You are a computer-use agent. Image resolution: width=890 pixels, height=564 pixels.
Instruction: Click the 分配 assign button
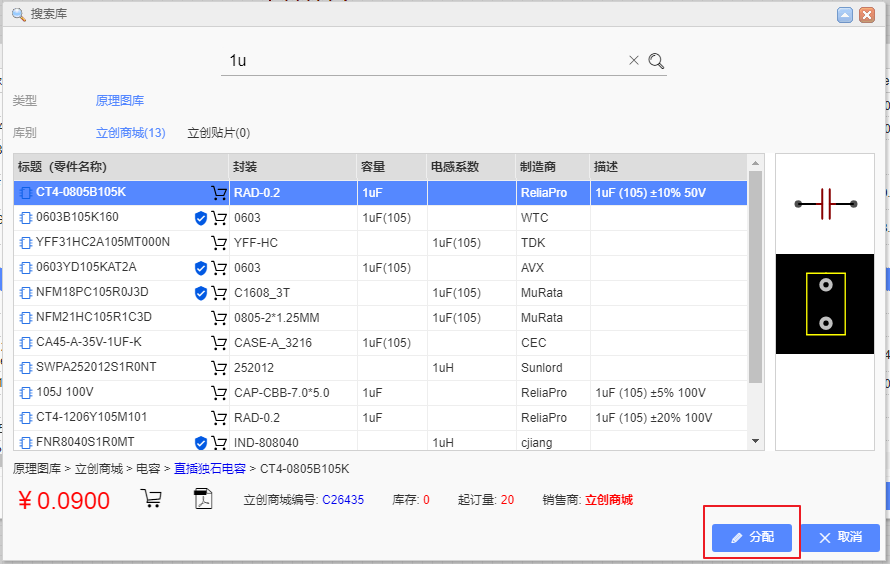pos(752,537)
